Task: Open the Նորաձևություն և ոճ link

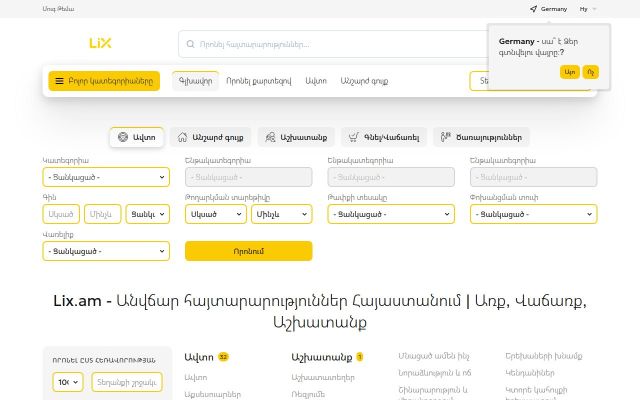Action: tap(435, 373)
